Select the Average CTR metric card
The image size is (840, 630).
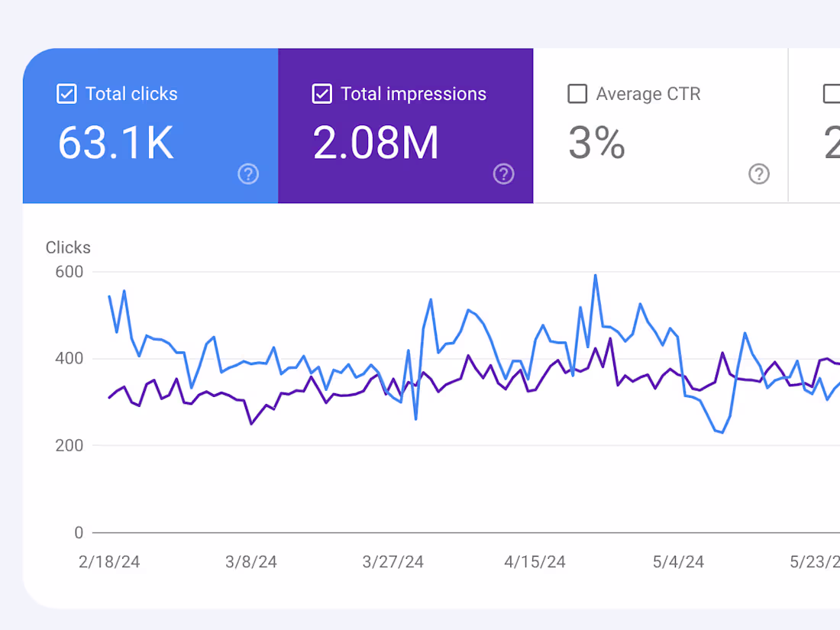click(x=661, y=126)
